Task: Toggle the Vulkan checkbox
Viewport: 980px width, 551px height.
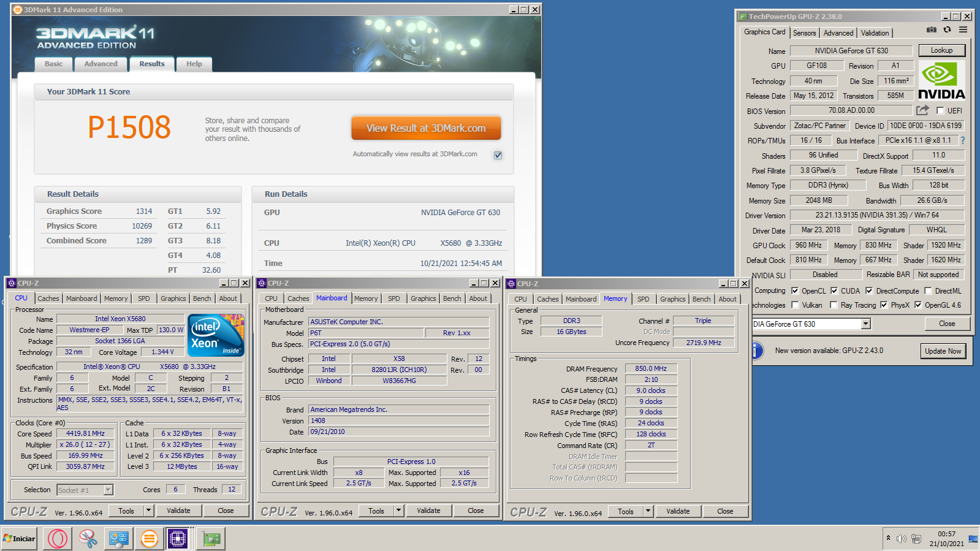Action: 795,305
